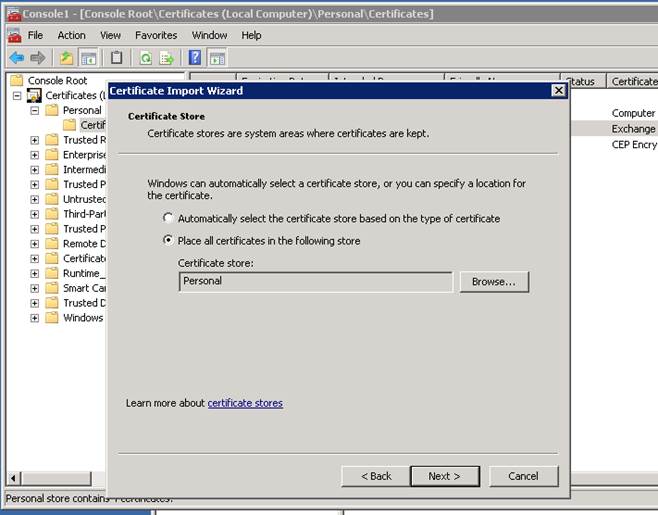Click the Show/Hide Action Pane icon

pyautogui.click(x=217, y=58)
